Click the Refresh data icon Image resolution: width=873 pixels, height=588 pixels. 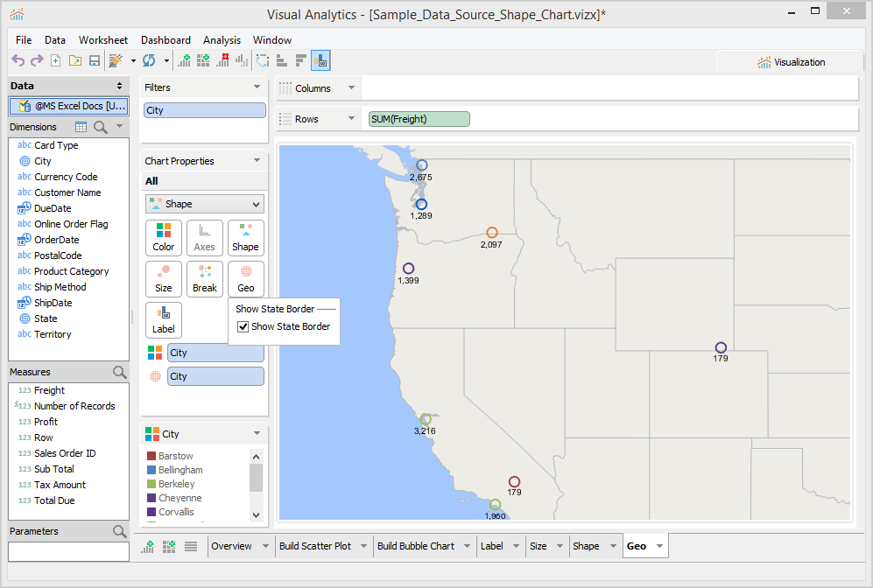point(149,60)
